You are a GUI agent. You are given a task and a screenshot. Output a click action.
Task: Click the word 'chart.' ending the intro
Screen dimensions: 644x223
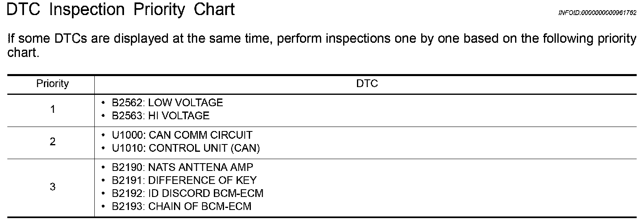point(23,53)
